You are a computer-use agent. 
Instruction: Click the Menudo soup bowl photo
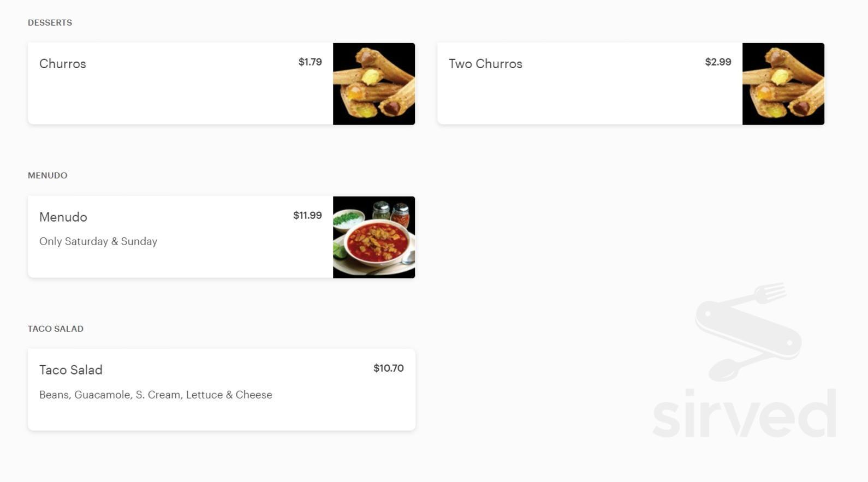coord(374,237)
